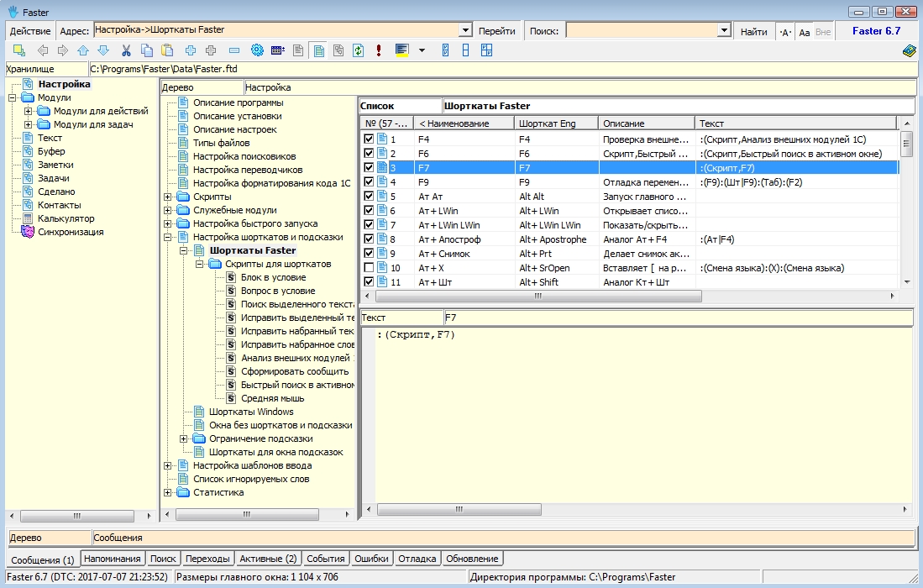Viewport: 923px width, 588px height.
Task: Expand the Модули для задач node
Action: (28, 125)
